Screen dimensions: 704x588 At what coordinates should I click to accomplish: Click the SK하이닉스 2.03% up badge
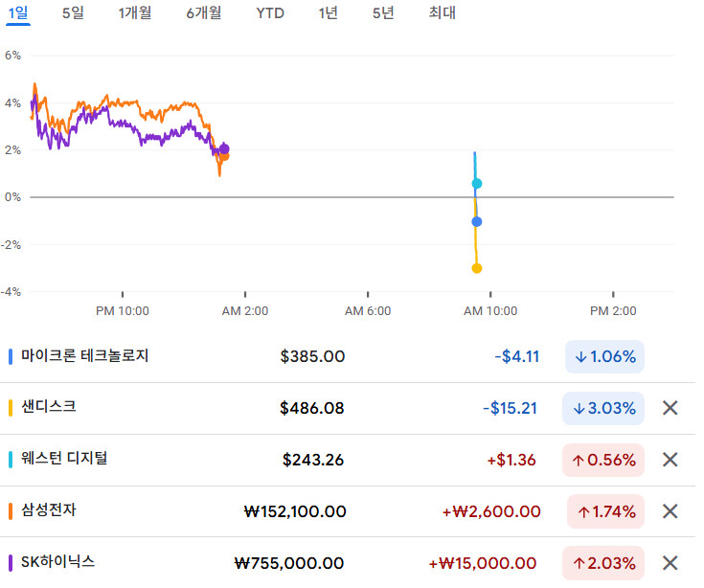click(604, 562)
